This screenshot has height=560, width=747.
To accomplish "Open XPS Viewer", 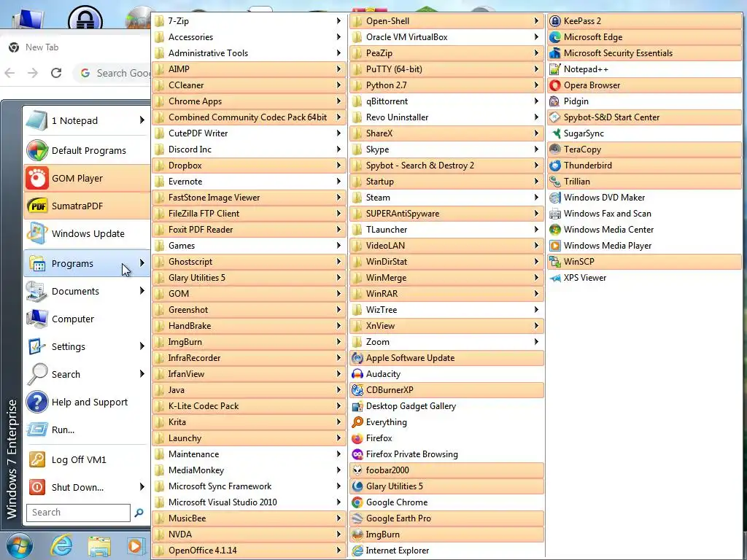I will click(x=644, y=278).
